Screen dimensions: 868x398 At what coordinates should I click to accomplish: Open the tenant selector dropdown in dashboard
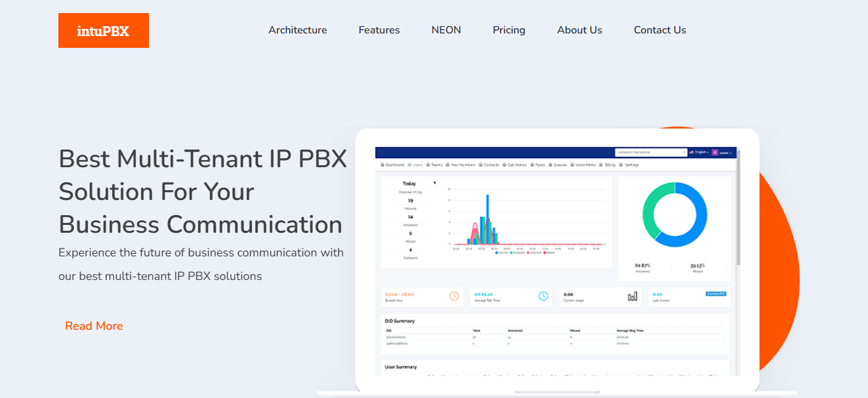pyautogui.click(x=651, y=152)
